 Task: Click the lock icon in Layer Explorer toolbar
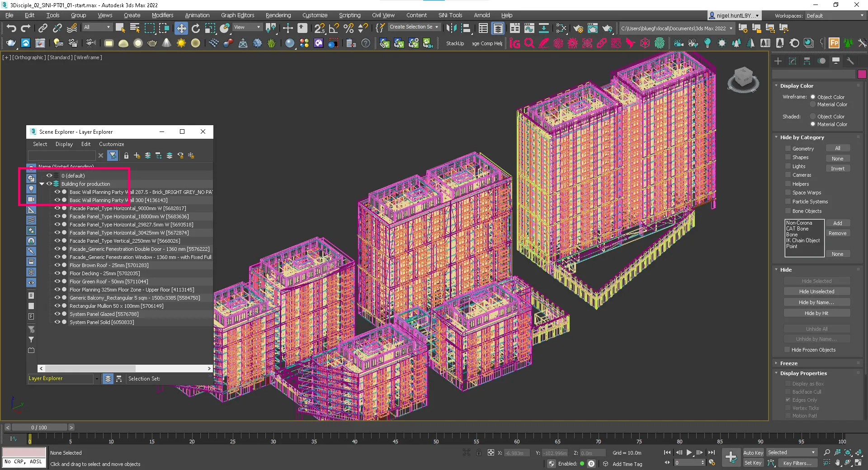126,155
